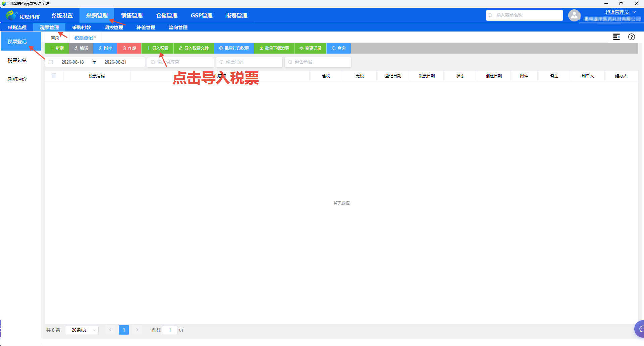Click the 税票号码 column header
This screenshot has width=644, height=346.
(97, 76)
